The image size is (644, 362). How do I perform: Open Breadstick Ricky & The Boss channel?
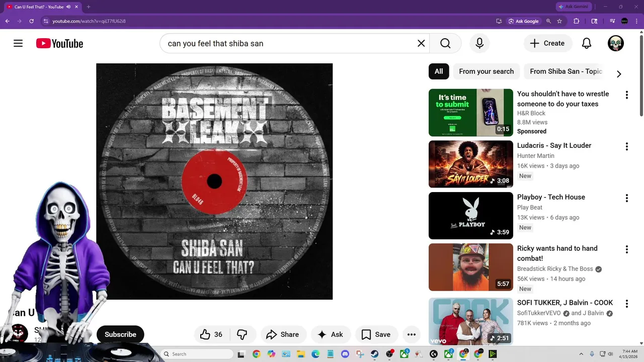click(x=555, y=269)
